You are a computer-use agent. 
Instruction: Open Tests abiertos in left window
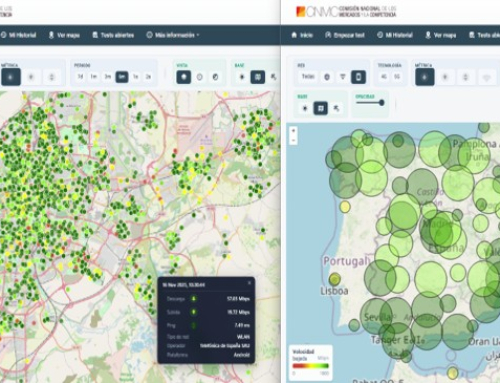click(x=113, y=35)
